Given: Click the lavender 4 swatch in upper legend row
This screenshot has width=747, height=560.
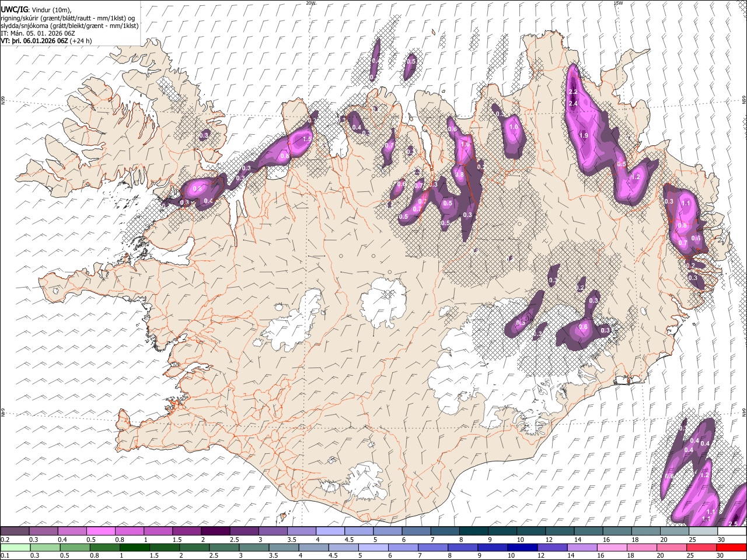Looking at the screenshot, I should 330,531.
